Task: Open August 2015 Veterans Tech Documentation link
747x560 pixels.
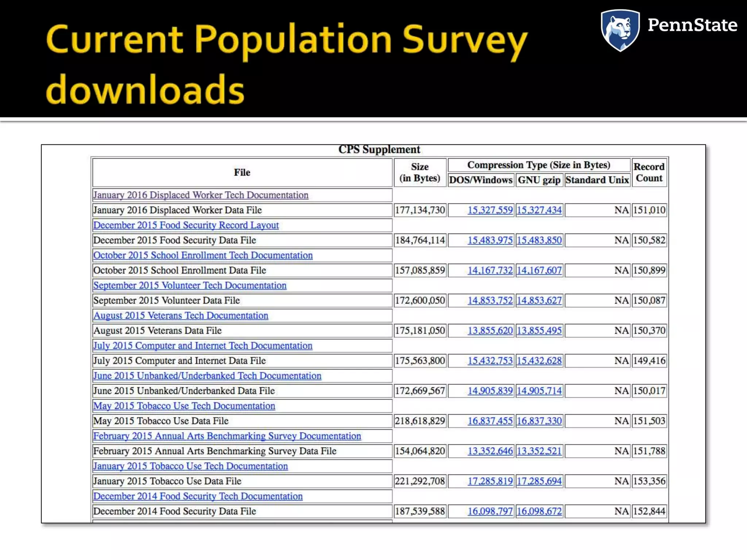Action: (x=181, y=316)
